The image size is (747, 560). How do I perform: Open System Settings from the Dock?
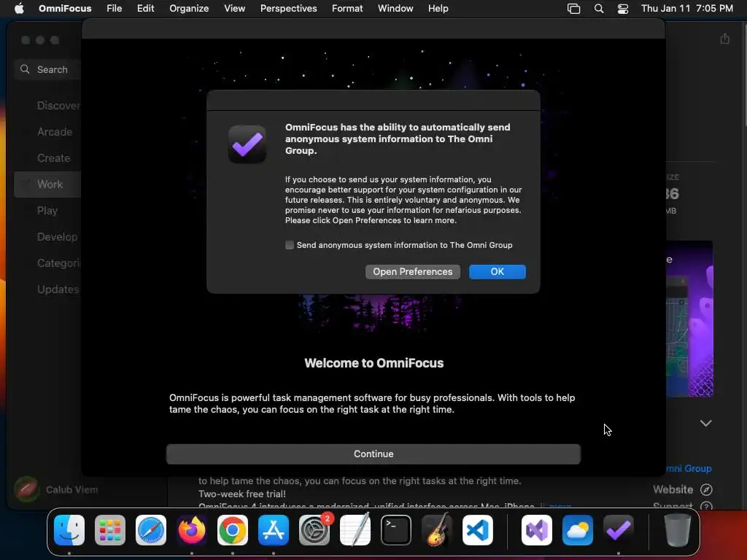pyautogui.click(x=314, y=530)
